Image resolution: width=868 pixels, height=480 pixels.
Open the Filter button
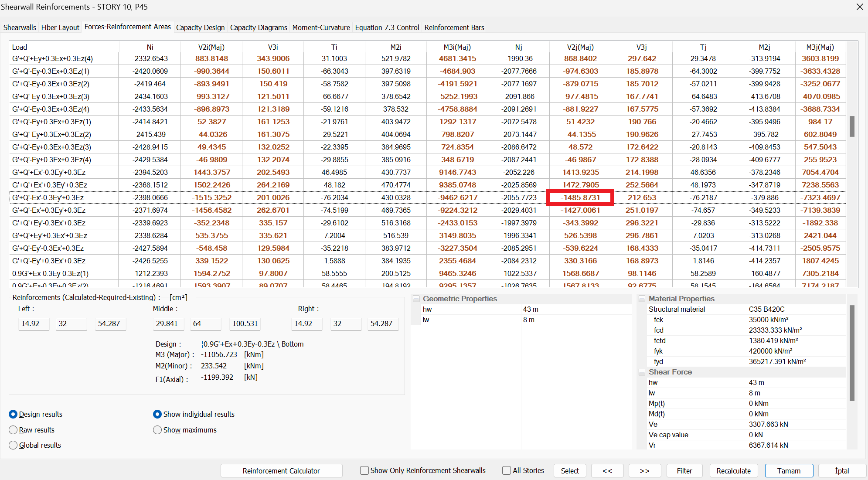684,471
